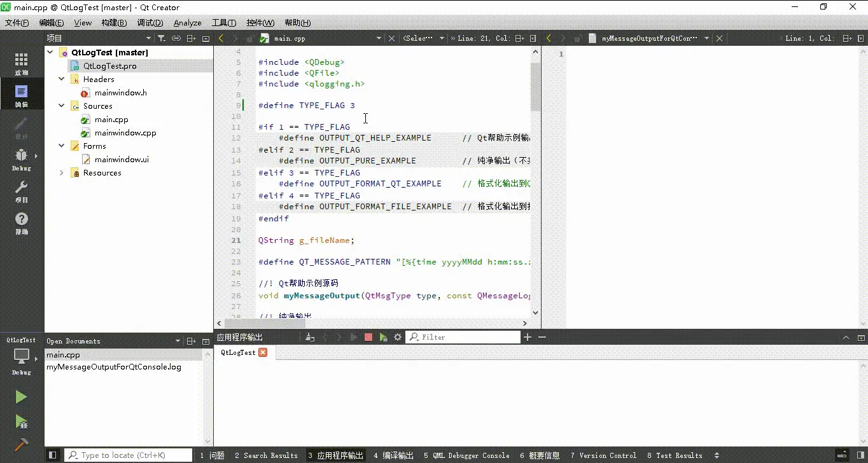Filter the project tree with the funnel icon
The width and height of the screenshot is (868, 463).
pyautogui.click(x=161, y=38)
